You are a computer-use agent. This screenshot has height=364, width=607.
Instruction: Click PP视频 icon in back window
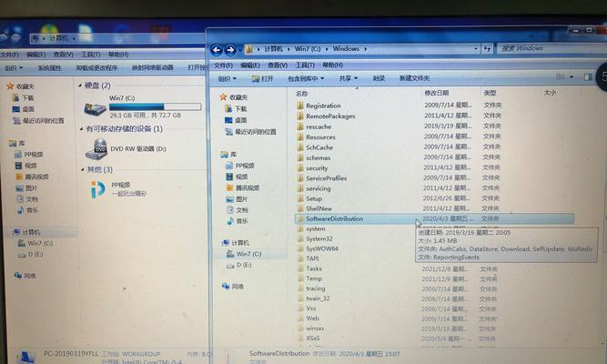pyautogui.click(x=98, y=189)
